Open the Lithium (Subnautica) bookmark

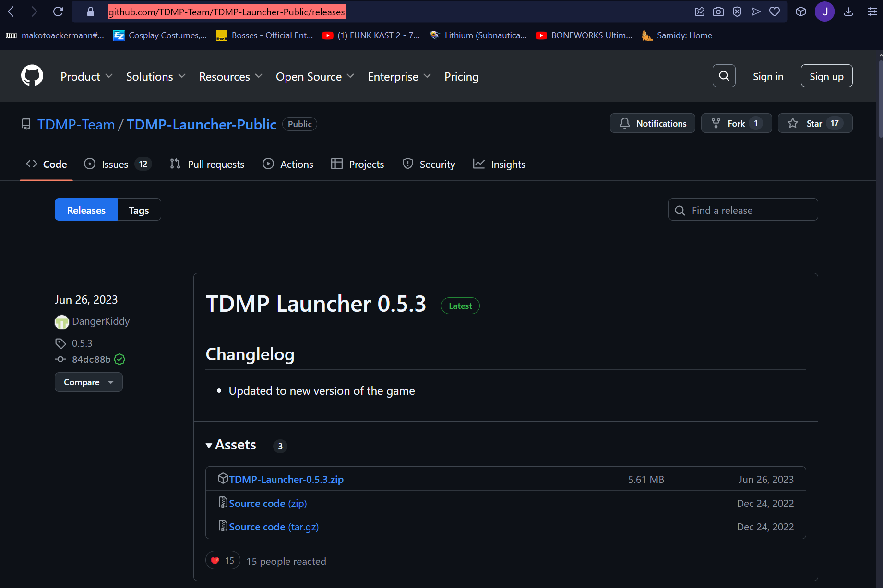pyautogui.click(x=478, y=35)
